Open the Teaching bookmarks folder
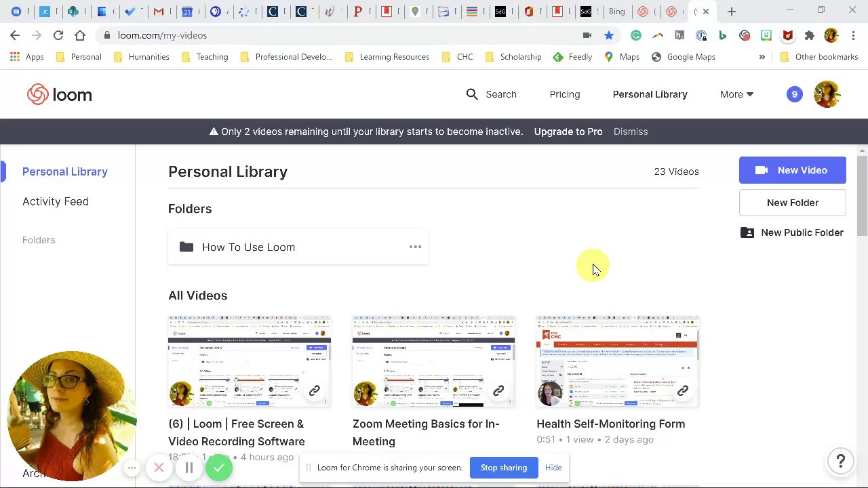 coord(205,57)
